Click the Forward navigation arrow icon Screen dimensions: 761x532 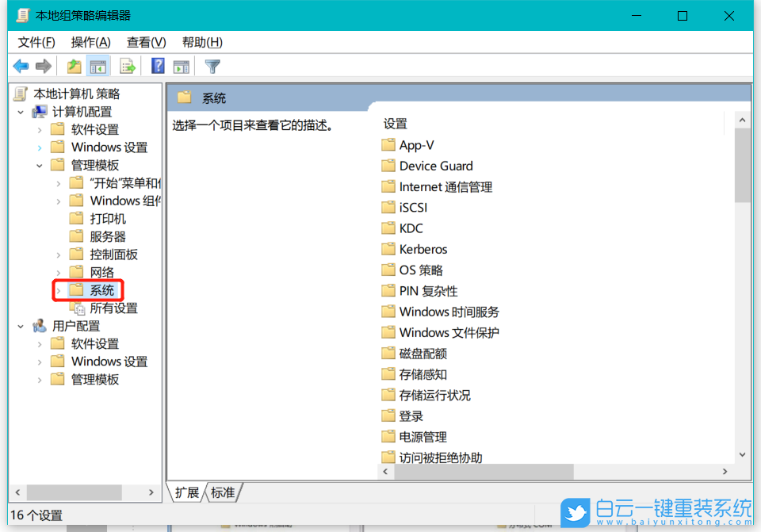[45, 66]
